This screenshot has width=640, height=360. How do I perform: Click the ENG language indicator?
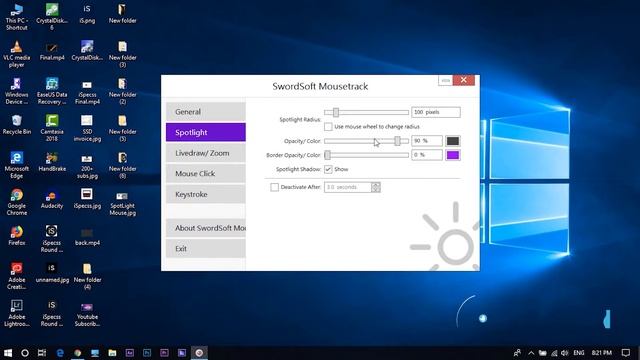click(x=579, y=353)
